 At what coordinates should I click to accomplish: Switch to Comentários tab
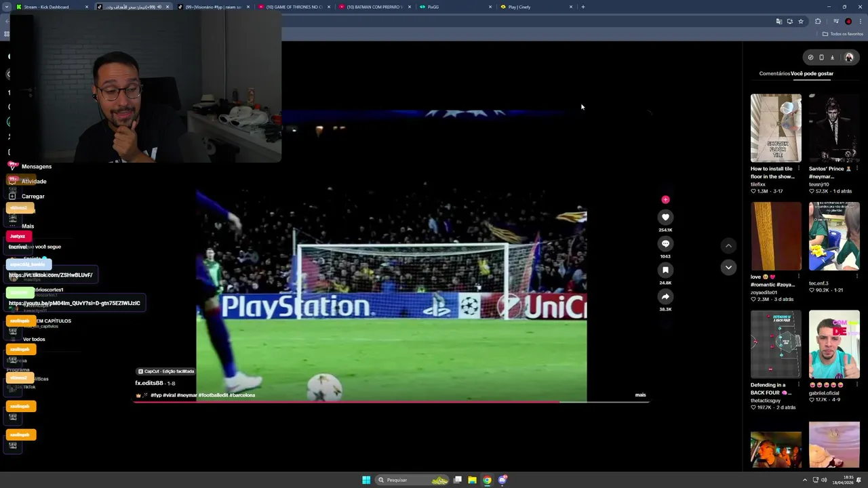coord(774,73)
